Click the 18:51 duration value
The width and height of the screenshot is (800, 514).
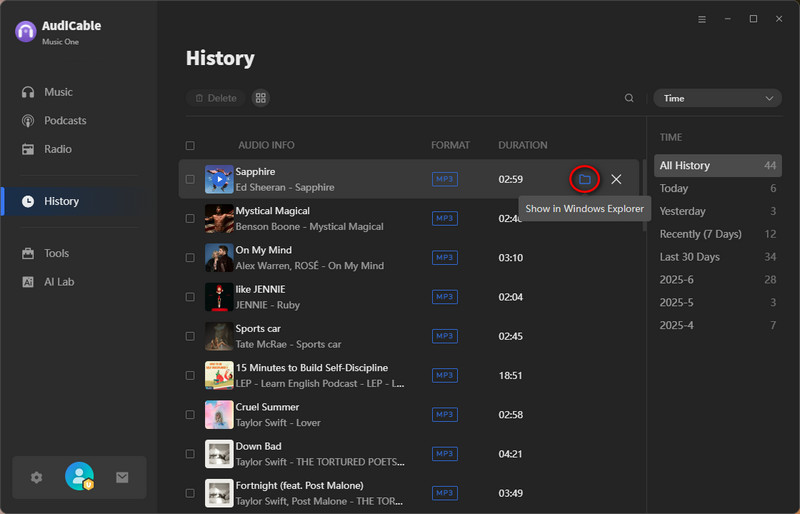[510, 376]
